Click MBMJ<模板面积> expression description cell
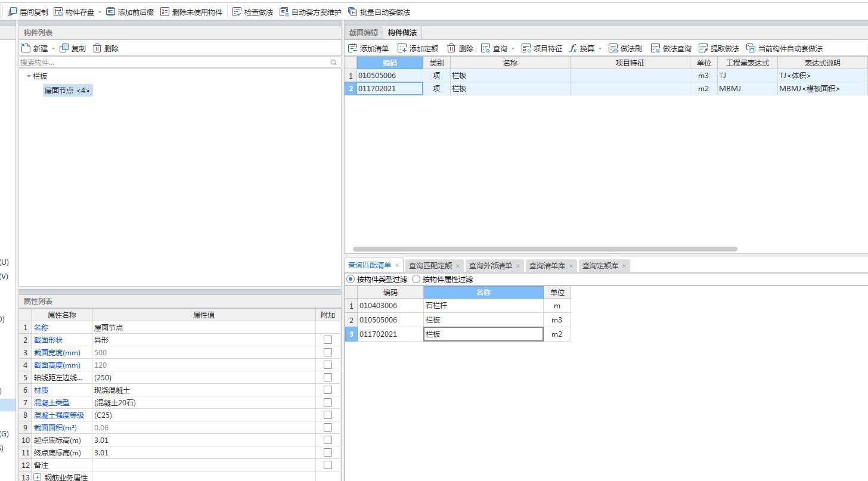The height and width of the screenshot is (481, 868). click(x=823, y=89)
